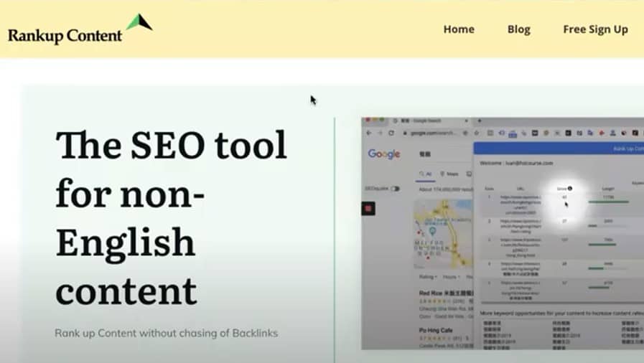Viewport: 644px width, 363px height.
Task: Expand the Rating filter dropdown
Action: [428, 275]
